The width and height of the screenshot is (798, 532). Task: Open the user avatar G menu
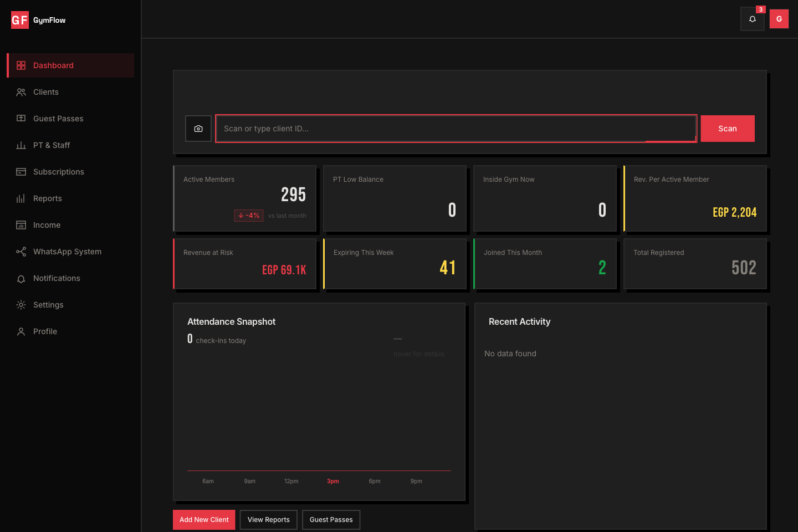779,19
